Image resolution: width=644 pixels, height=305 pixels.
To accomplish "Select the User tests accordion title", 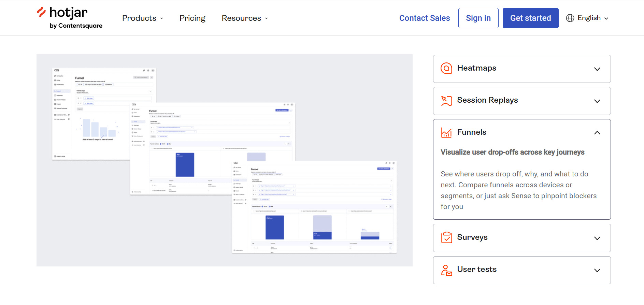I will click(x=477, y=270).
